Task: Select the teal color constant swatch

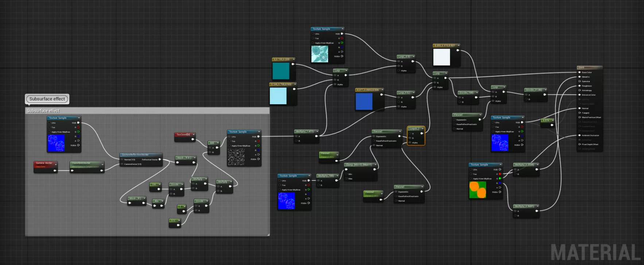Action: click(x=281, y=71)
